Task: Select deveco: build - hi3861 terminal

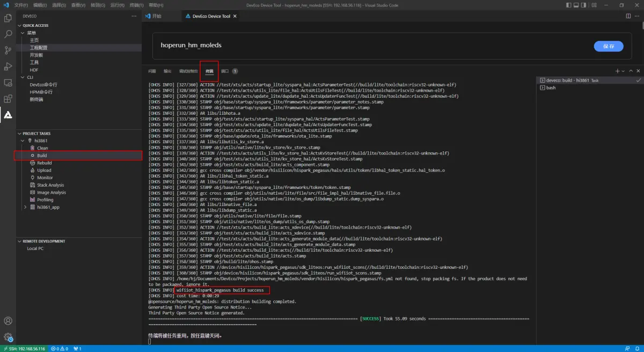Action: (x=590, y=80)
